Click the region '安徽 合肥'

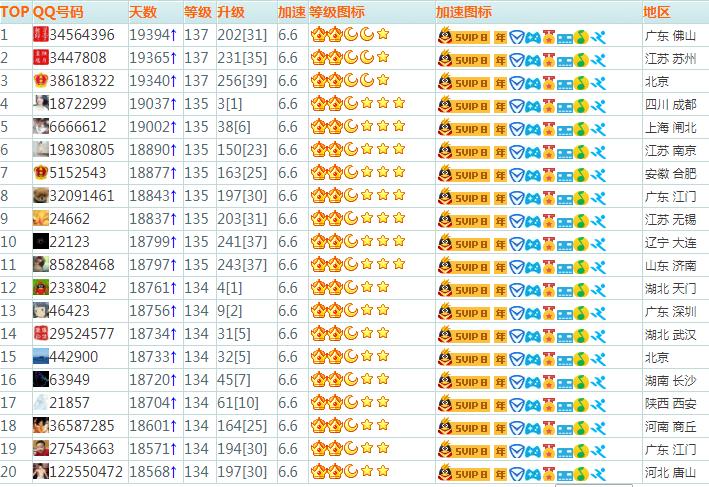671,174
